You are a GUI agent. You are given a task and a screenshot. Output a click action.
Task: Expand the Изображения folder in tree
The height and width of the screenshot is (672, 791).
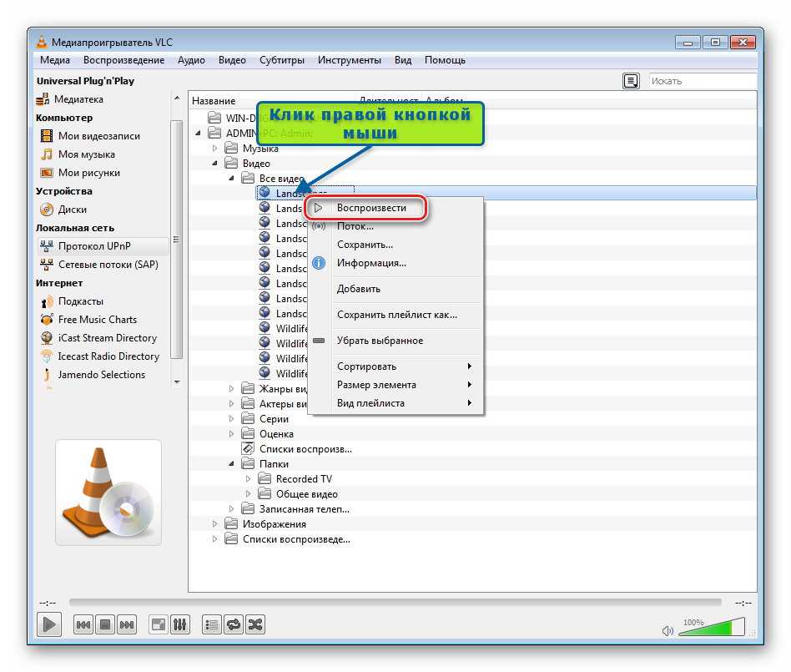click(x=215, y=524)
